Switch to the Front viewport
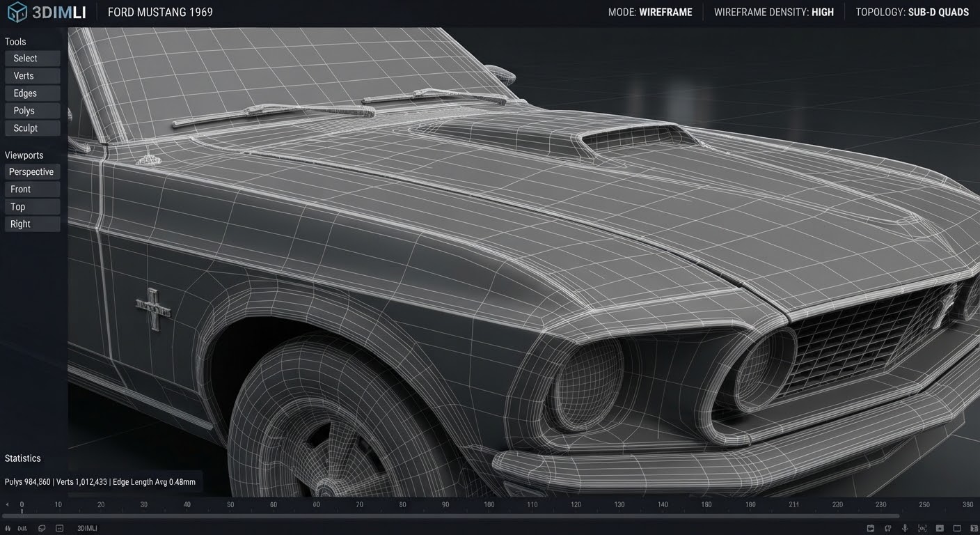Viewport: 980px width, 535px height. click(x=32, y=189)
